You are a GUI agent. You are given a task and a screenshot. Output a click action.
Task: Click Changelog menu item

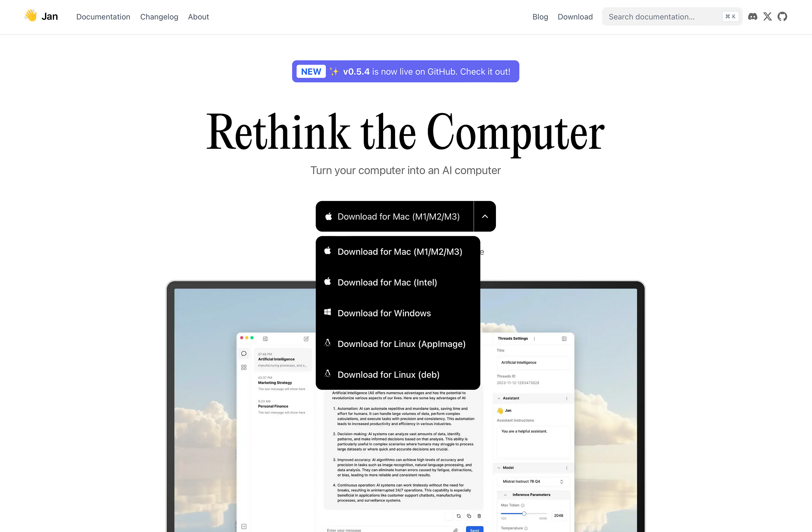tap(159, 17)
